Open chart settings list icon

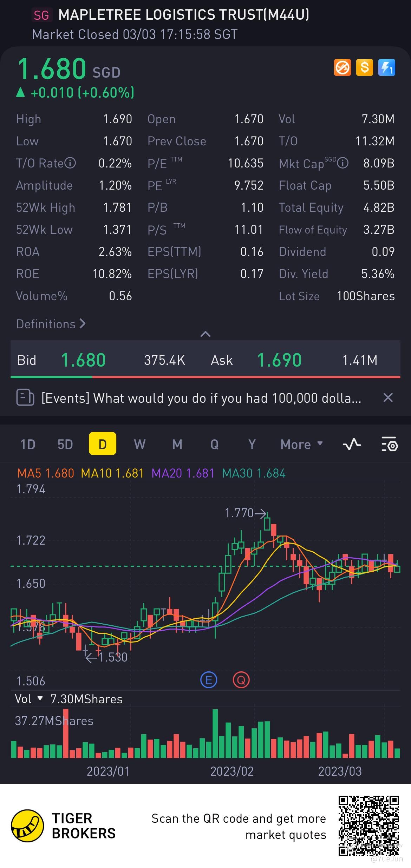[x=390, y=445]
